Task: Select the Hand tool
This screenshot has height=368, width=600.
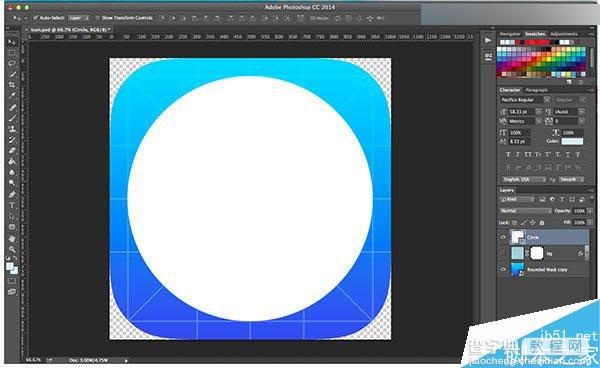Action: (x=12, y=238)
